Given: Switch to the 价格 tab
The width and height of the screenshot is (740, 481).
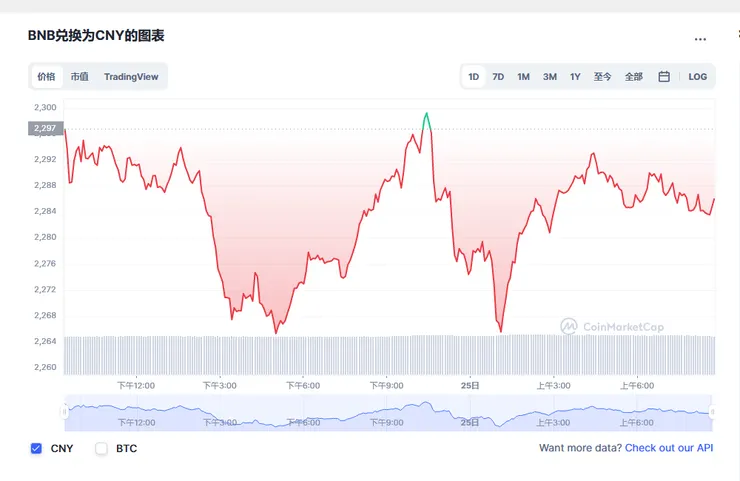Looking at the screenshot, I should coord(47,77).
